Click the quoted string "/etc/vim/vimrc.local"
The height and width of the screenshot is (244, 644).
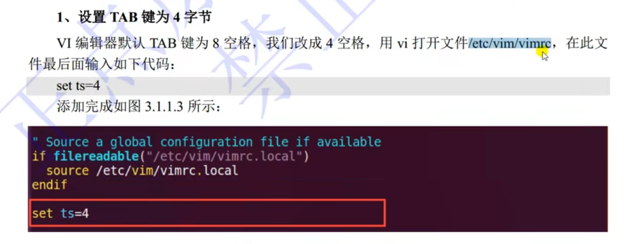coord(222,156)
